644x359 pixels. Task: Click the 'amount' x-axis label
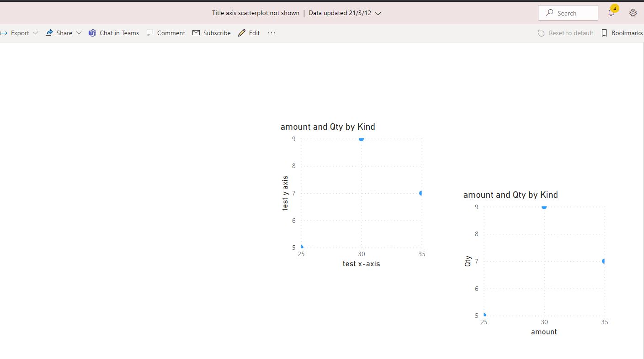(544, 332)
